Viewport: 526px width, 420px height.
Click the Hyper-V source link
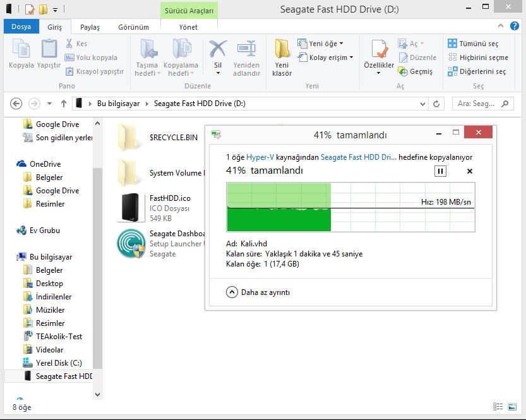260,157
